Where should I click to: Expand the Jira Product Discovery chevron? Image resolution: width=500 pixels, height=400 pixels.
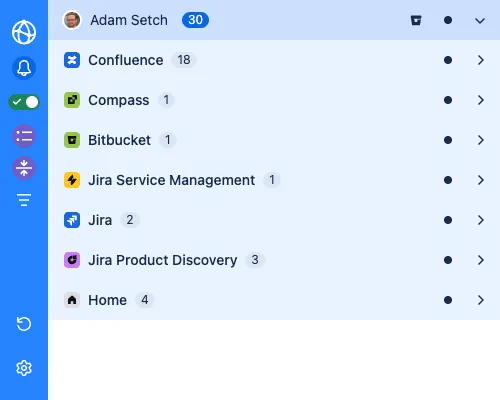(x=481, y=260)
